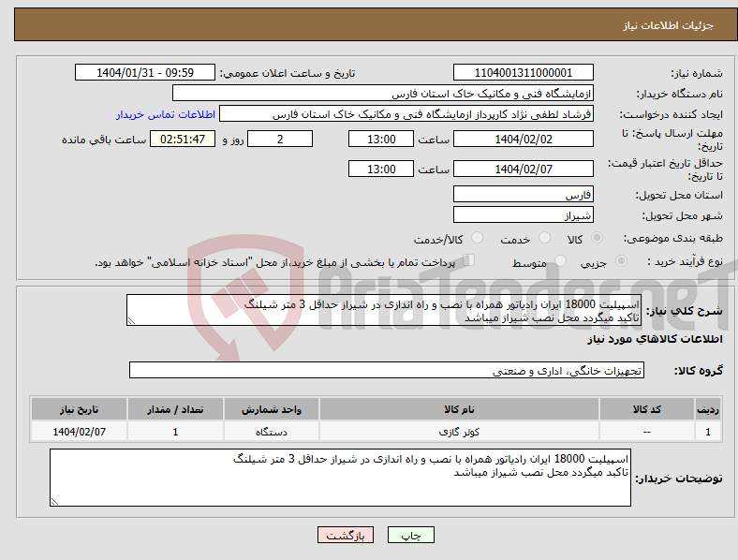Click the price validity time 13:00 field
This screenshot has width=738, height=560.
(381, 169)
